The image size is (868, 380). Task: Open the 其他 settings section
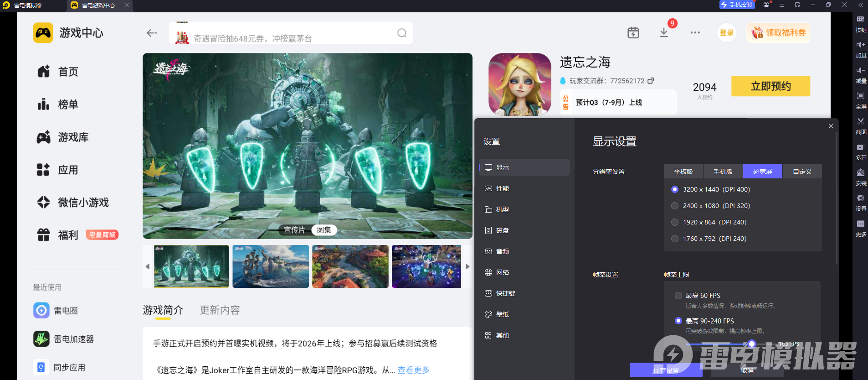[x=524, y=335]
